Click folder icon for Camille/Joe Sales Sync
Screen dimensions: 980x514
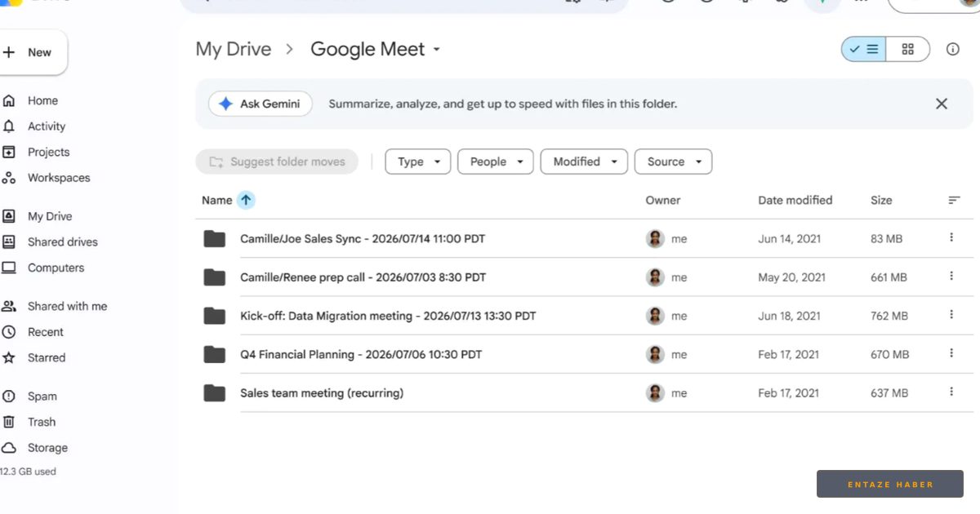[215, 239]
